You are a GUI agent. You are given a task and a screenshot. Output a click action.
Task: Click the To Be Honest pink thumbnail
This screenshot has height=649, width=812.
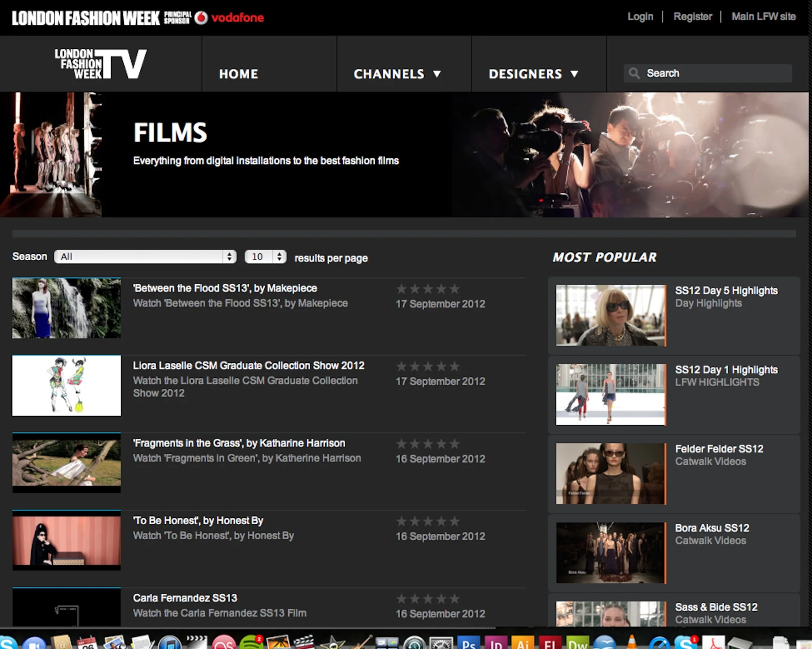(67, 540)
